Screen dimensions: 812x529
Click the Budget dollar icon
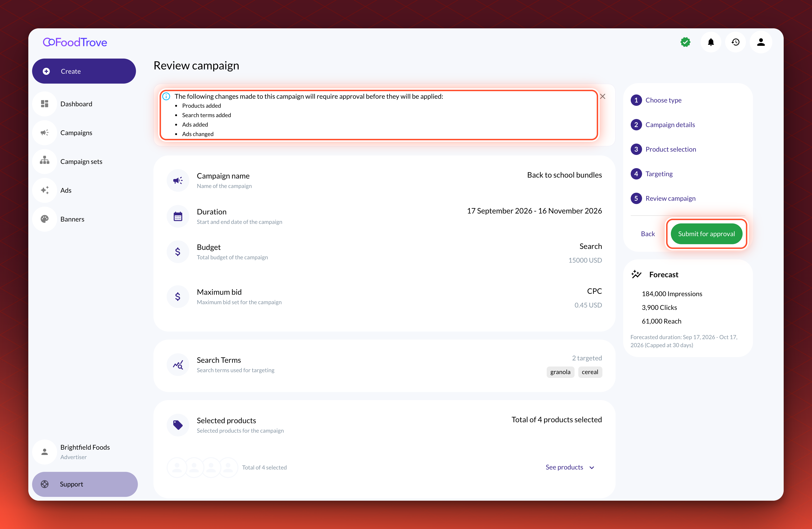pos(178,252)
